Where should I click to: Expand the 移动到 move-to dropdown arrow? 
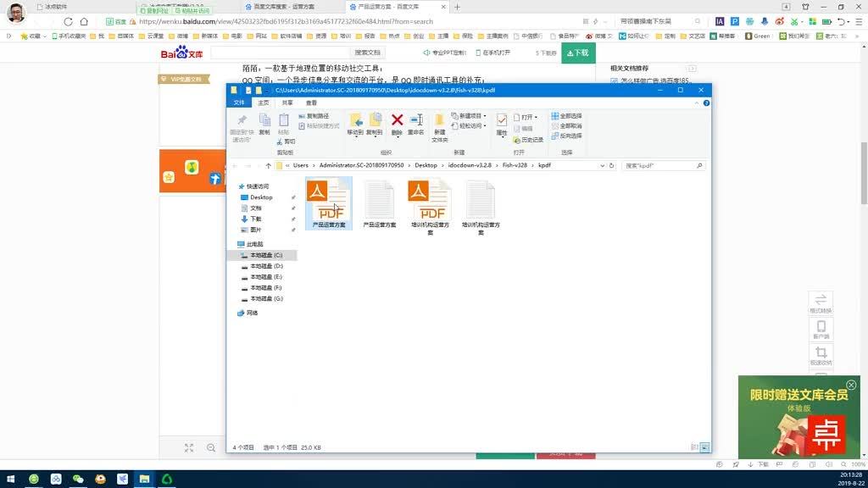click(356, 136)
